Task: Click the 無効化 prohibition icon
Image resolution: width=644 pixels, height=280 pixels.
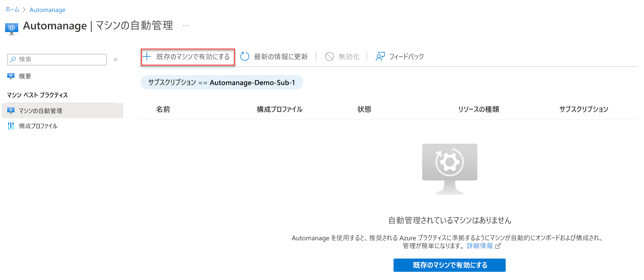Action: [330, 57]
